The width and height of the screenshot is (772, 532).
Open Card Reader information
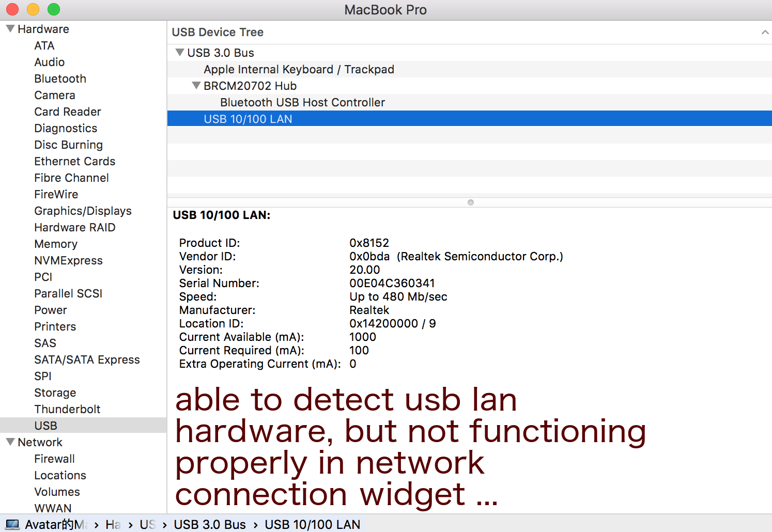point(68,112)
